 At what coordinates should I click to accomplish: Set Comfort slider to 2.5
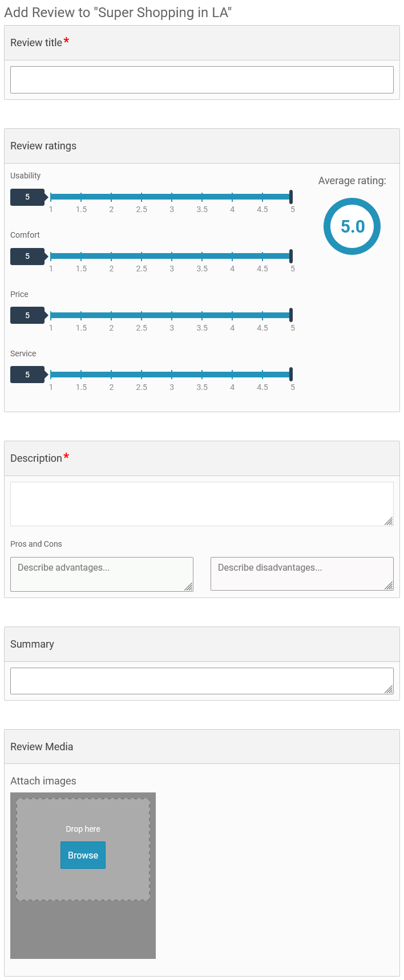tap(142, 256)
